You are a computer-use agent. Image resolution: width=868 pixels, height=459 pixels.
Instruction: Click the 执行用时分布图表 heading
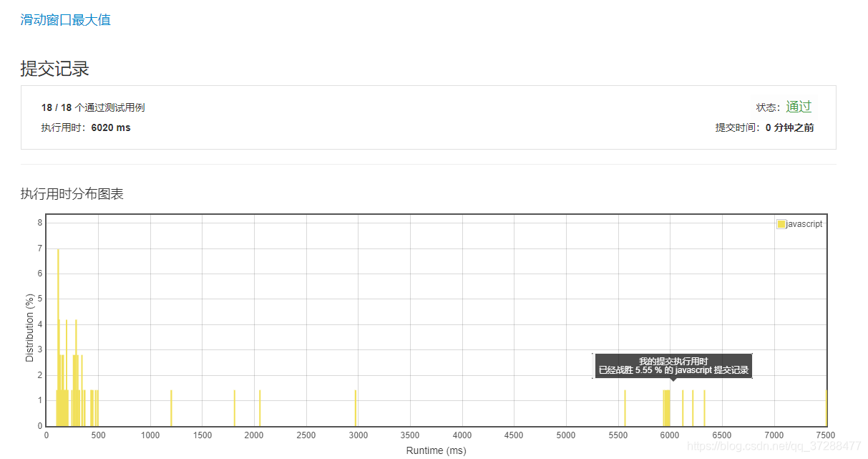pos(72,194)
